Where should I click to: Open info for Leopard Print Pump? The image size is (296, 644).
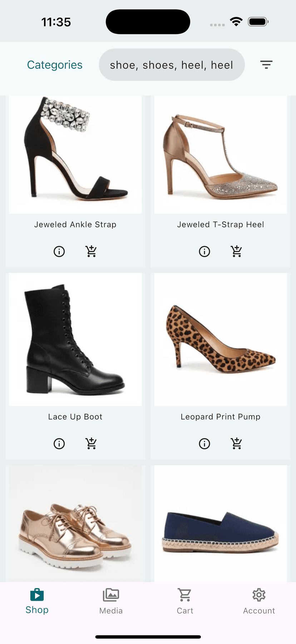[x=204, y=444]
